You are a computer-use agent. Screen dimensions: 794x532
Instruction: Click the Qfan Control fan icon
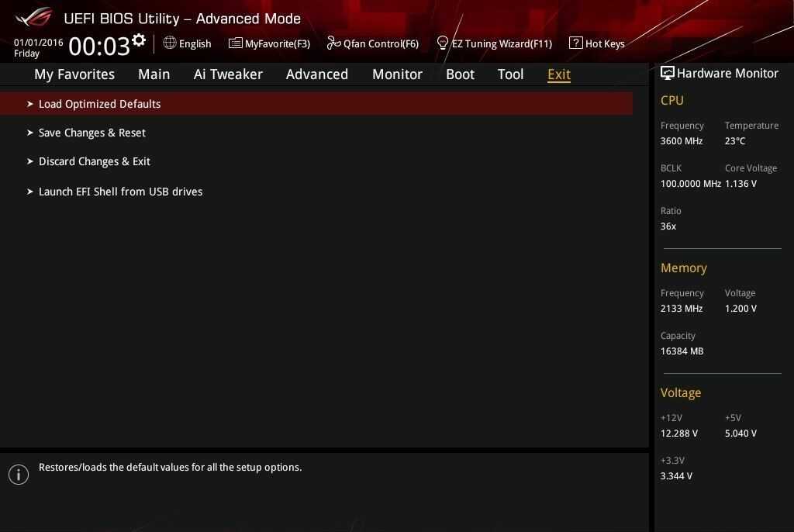click(334, 43)
